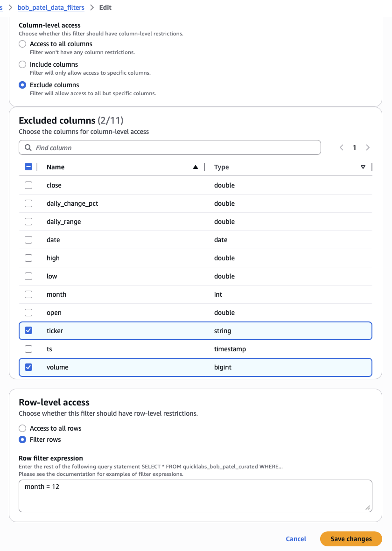Click the 'ts' column name

pyautogui.click(x=49, y=349)
